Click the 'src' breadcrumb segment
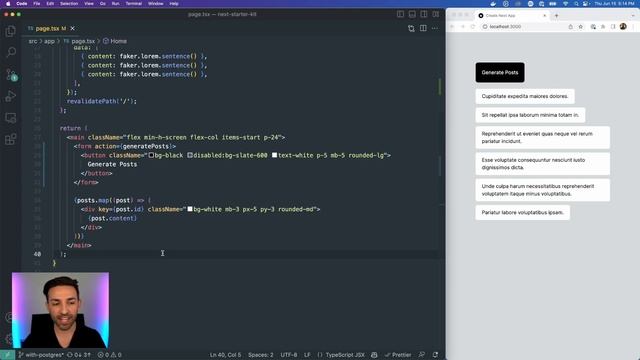Image resolution: width=640 pixels, height=360 pixels. click(33, 41)
